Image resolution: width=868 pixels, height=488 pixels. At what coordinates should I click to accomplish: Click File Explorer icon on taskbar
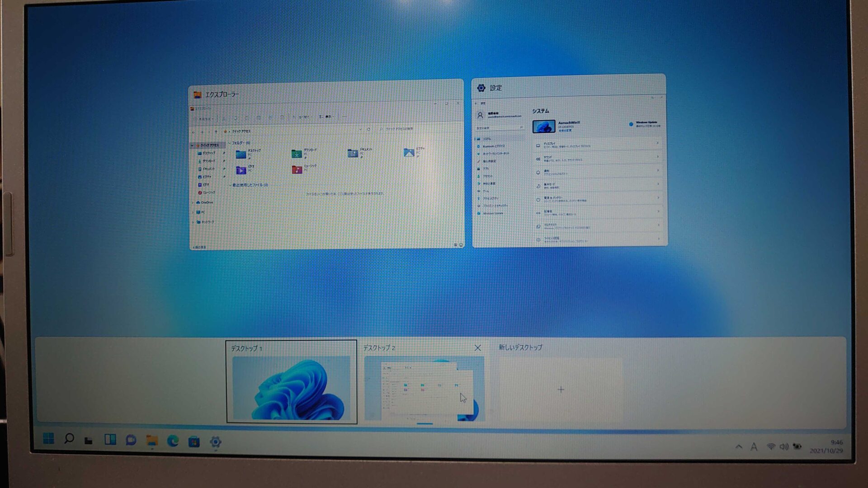(x=152, y=441)
